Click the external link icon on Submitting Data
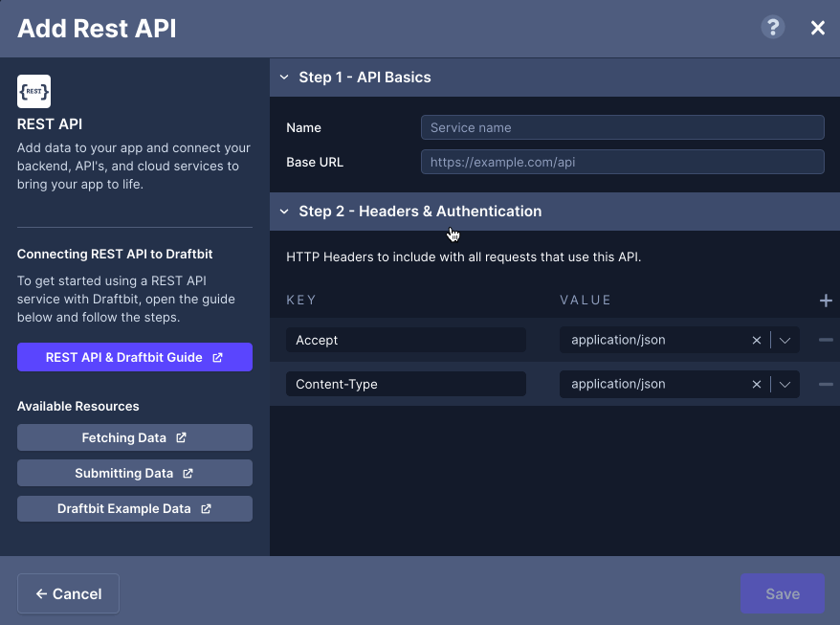840x625 pixels. tap(188, 474)
